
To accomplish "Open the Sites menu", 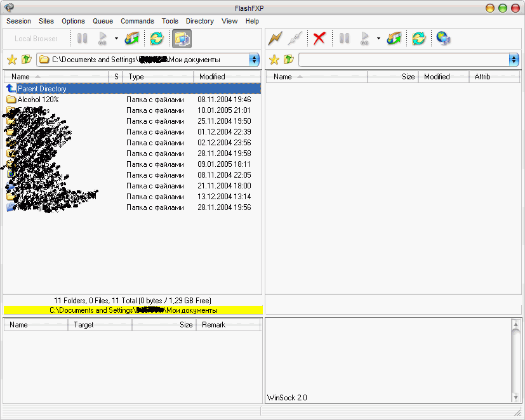I will tap(46, 21).
